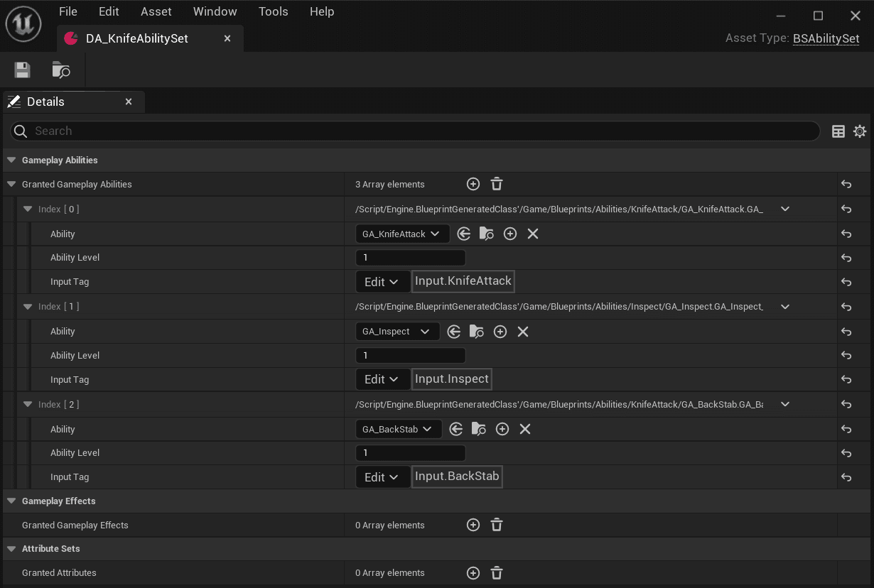874x588 pixels.
Task: Toggle property matrix table view icon
Action: pyautogui.click(x=838, y=131)
